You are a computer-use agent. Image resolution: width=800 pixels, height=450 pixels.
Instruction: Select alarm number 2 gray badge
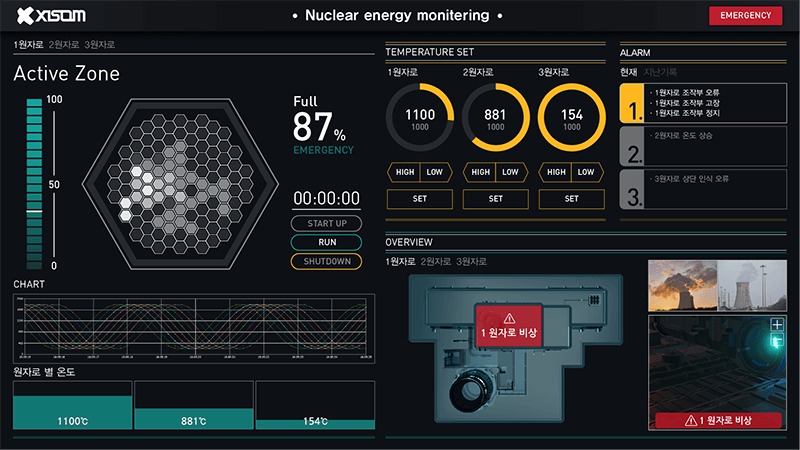[631, 146]
